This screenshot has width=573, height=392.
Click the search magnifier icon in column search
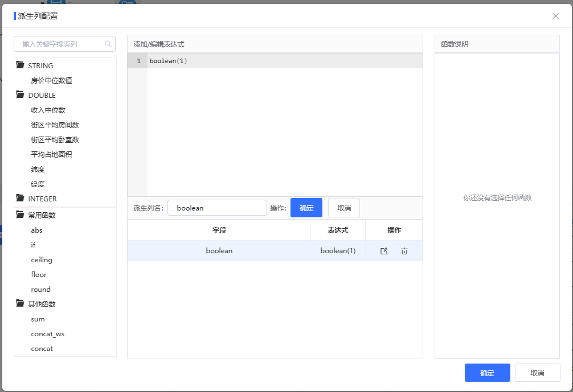(x=108, y=44)
